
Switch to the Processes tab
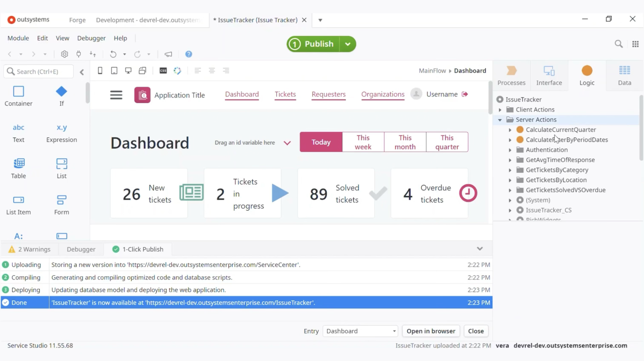point(511,75)
